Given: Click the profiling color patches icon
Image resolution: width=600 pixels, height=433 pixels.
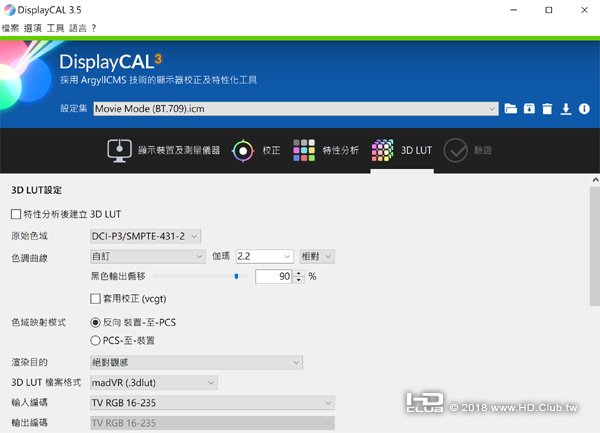Looking at the screenshot, I should [x=304, y=150].
